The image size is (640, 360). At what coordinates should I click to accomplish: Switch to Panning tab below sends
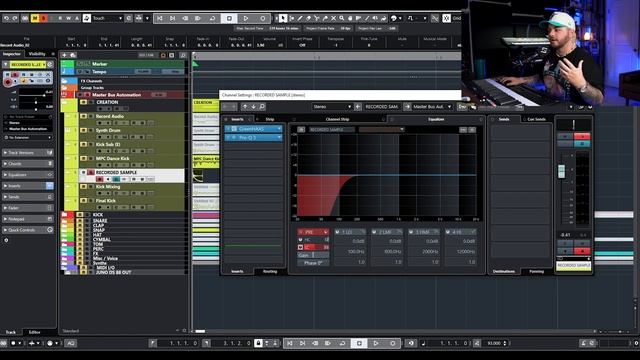point(536,271)
